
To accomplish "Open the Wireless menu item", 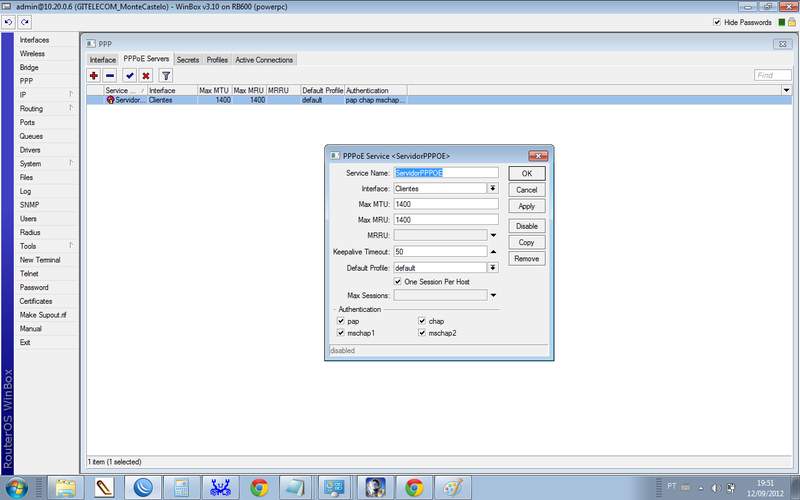I will pyautogui.click(x=32, y=54).
